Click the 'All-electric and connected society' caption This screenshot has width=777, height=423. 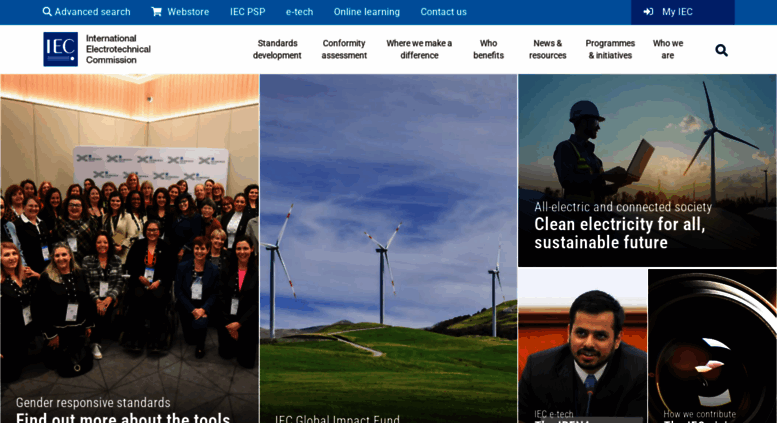point(623,207)
